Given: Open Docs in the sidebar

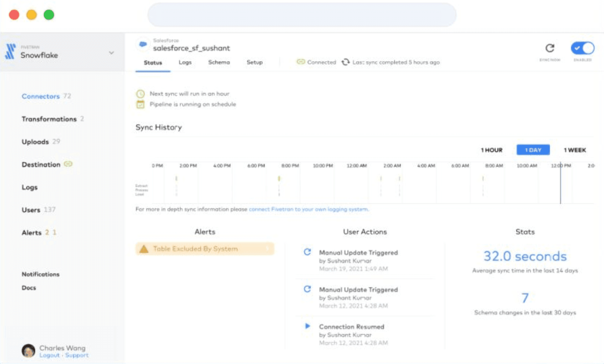Looking at the screenshot, I should point(29,288).
